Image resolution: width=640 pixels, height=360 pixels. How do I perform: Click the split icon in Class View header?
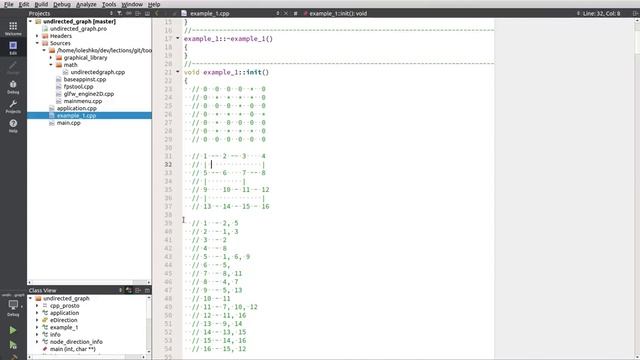138,290
